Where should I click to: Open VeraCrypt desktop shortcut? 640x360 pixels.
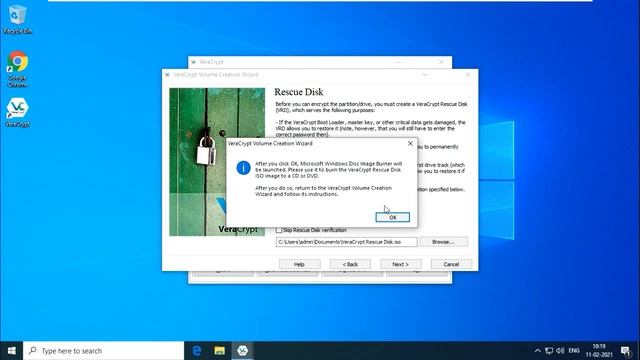click(x=17, y=112)
